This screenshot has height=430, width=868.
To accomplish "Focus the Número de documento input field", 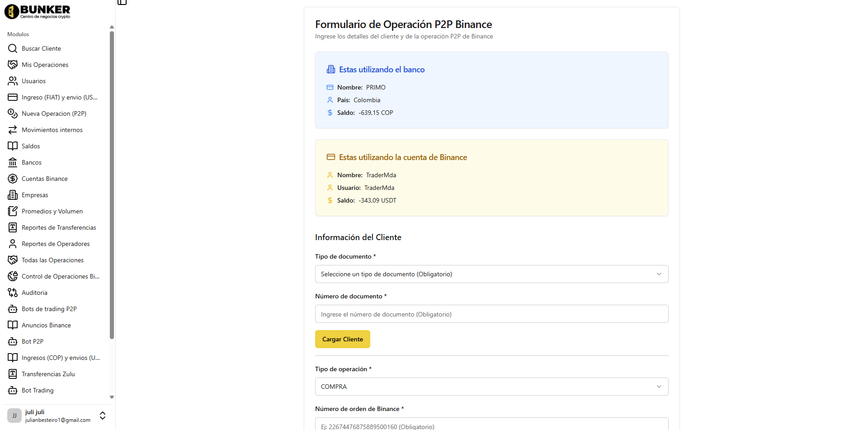I will pos(491,314).
